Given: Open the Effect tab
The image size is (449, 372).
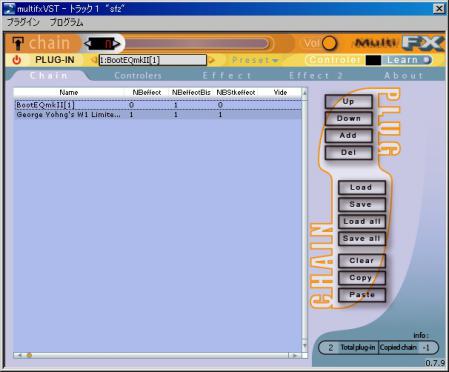Looking at the screenshot, I should pos(227,76).
